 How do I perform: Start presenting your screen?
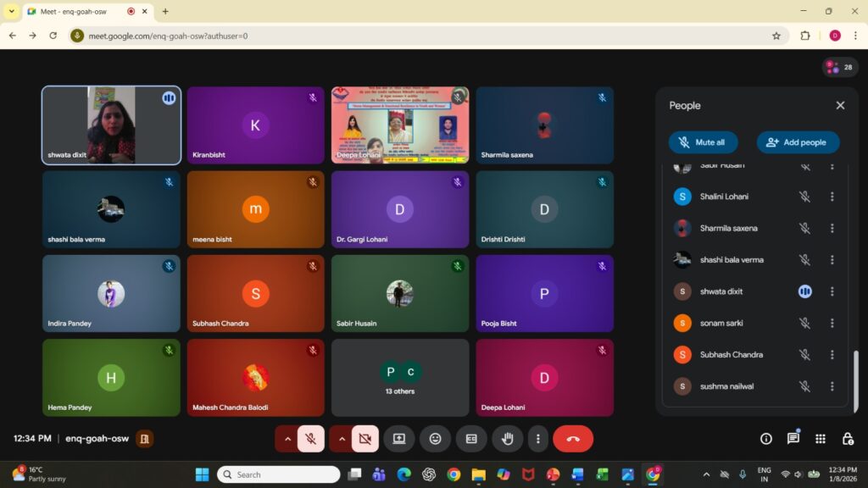(x=398, y=439)
